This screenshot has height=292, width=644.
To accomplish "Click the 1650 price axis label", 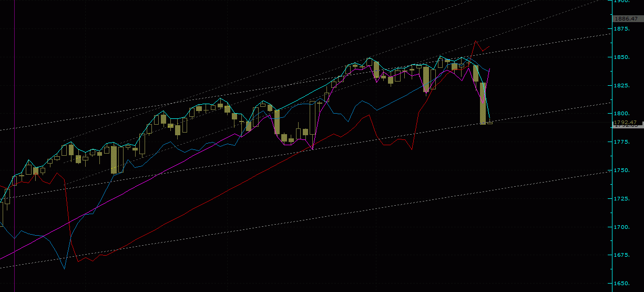I will pyautogui.click(x=622, y=284).
